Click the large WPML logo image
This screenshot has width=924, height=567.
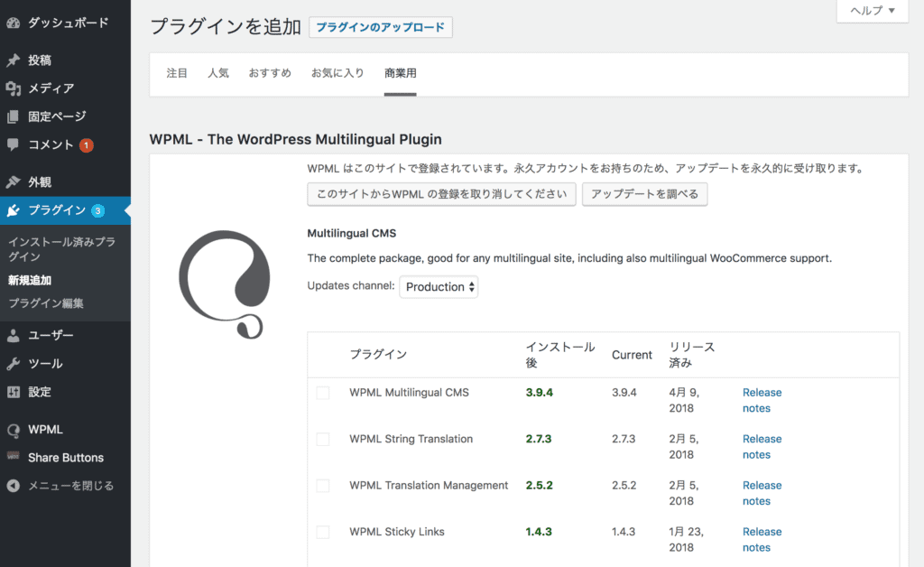pyautogui.click(x=225, y=284)
